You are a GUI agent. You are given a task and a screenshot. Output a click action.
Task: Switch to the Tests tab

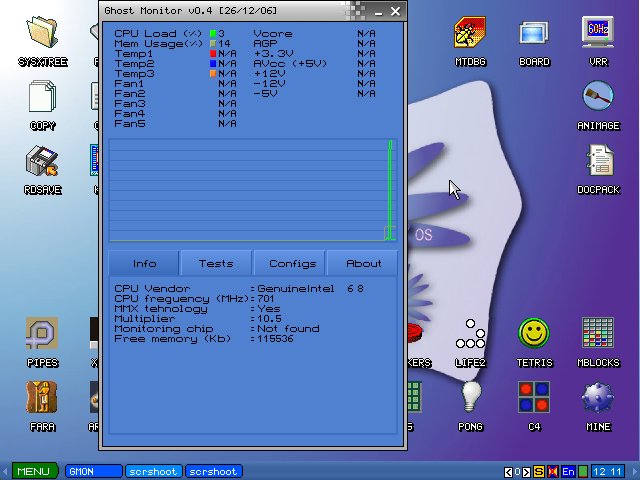point(216,264)
